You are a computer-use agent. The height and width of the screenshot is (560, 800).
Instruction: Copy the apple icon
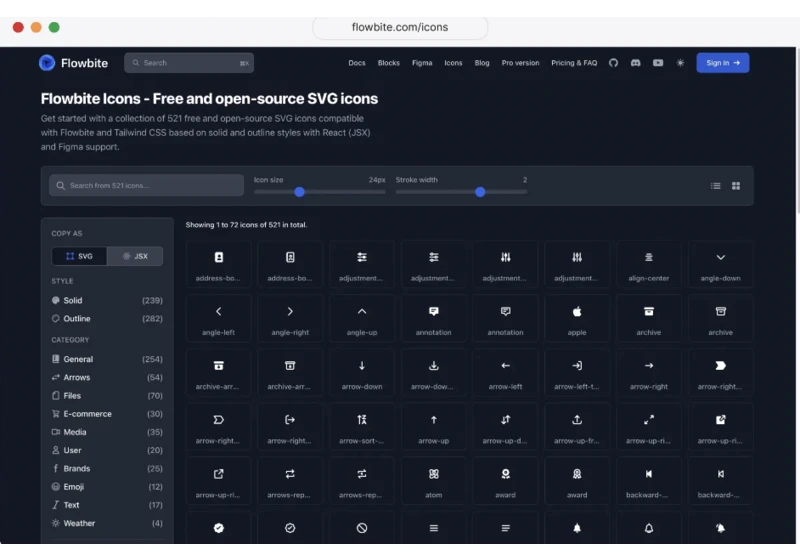[x=577, y=319]
